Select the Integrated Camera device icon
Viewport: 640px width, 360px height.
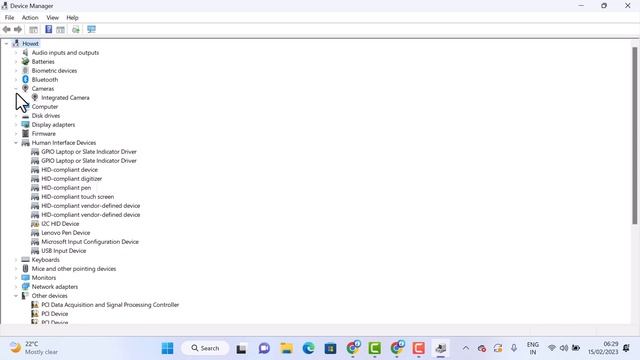(x=35, y=98)
